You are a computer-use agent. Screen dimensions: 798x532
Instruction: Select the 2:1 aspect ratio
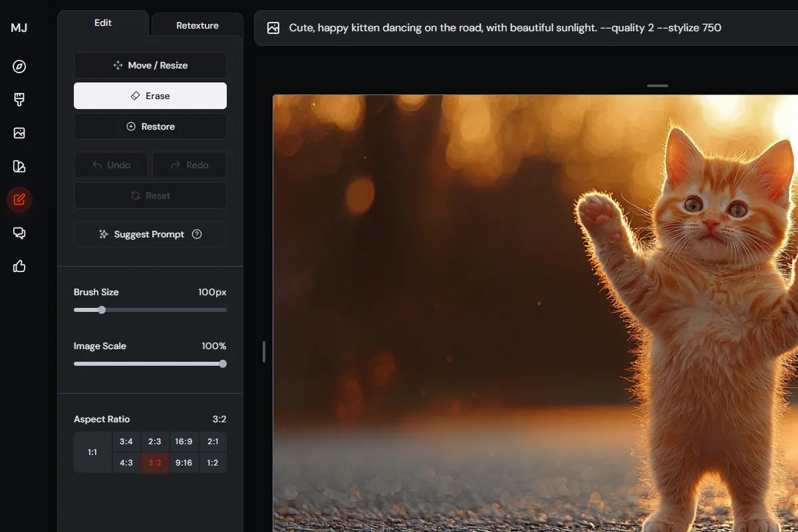pyautogui.click(x=213, y=442)
